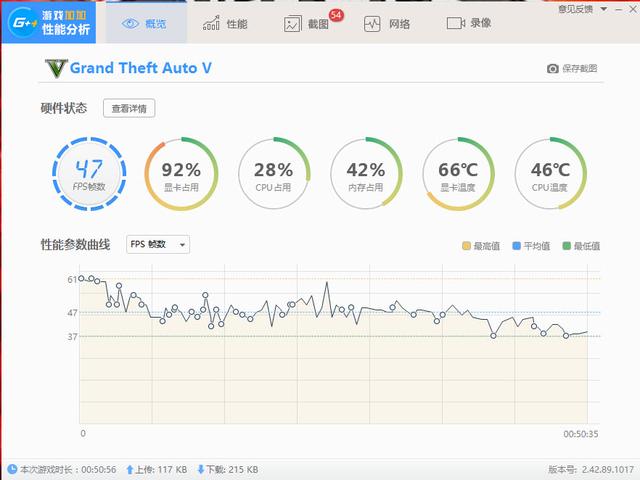
Task: Click the 46℃ CPU temperature gauge
Action: pyautogui.click(x=551, y=174)
